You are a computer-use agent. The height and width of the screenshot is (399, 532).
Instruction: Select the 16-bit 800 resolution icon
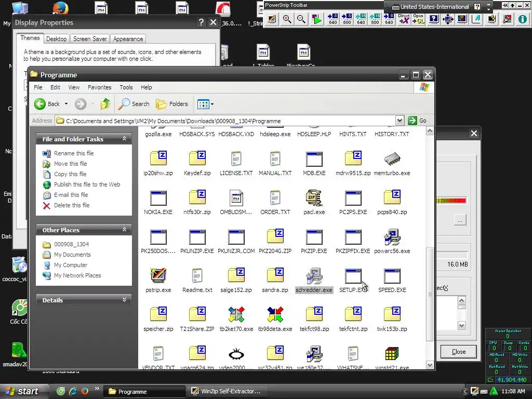click(x=375, y=19)
